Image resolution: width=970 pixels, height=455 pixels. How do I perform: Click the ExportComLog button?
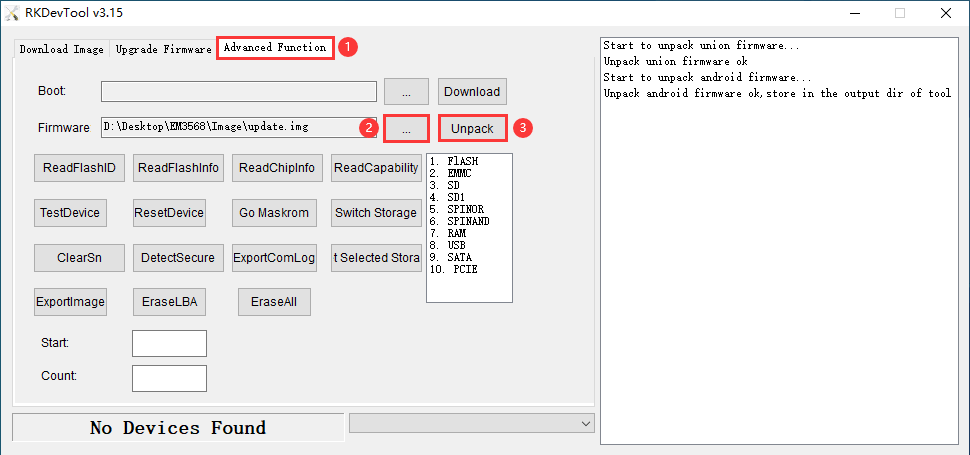pyautogui.click(x=274, y=257)
